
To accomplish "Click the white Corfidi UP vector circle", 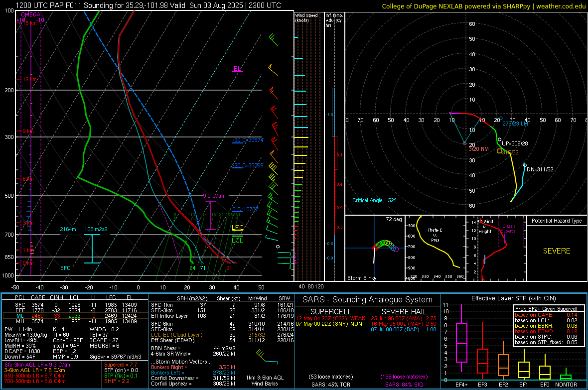I will pyautogui.click(x=499, y=139).
